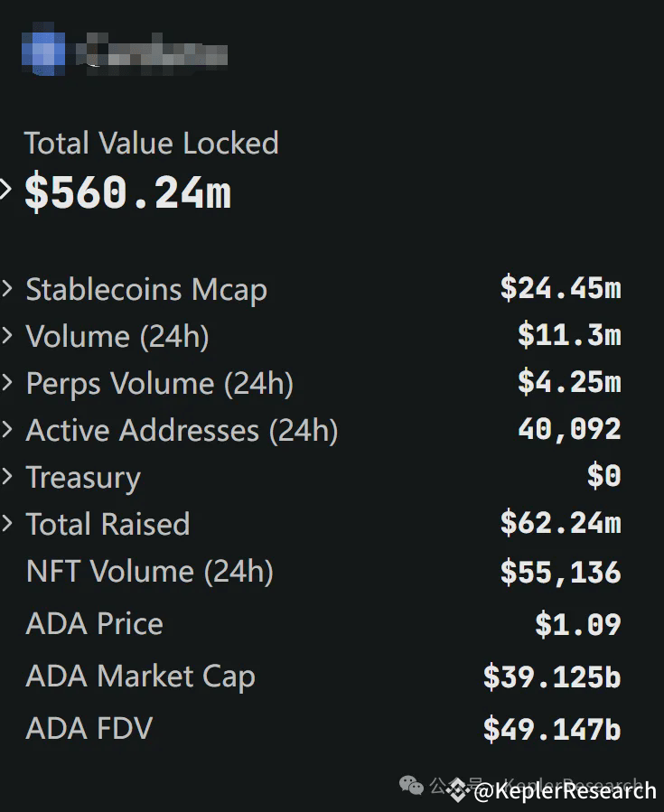Expand the Volume (24h) row arrow

pyautogui.click(x=7, y=336)
